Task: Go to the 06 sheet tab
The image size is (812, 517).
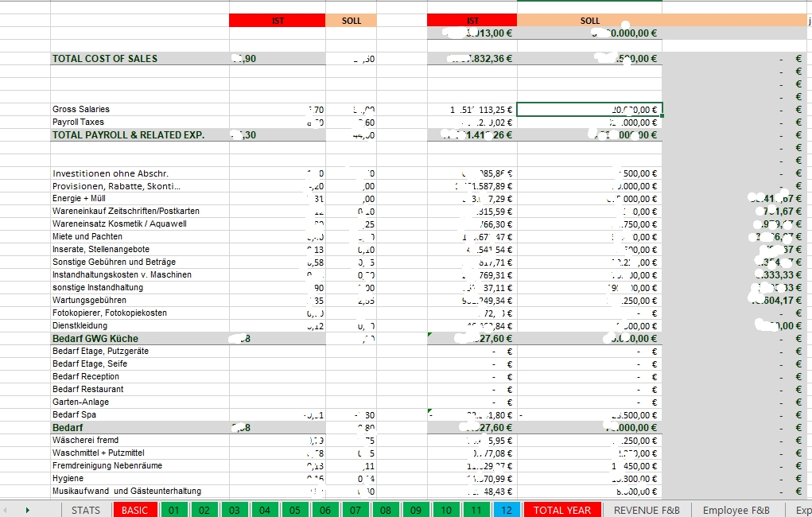Action: pos(325,510)
